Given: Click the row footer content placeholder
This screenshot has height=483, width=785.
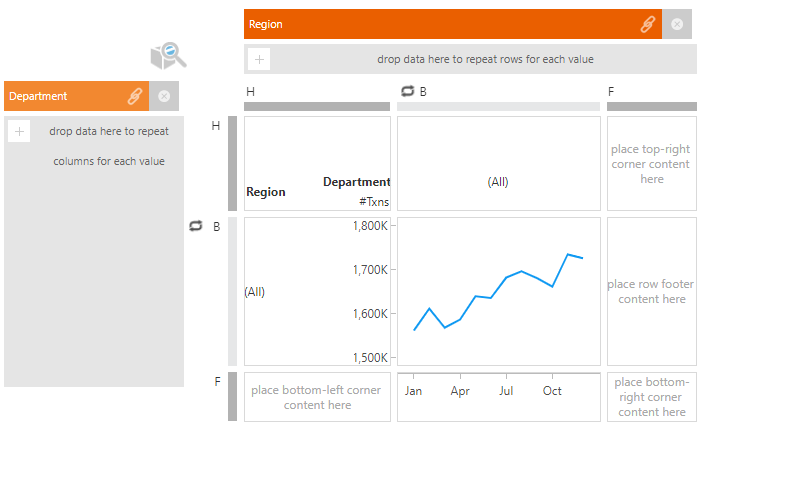Looking at the screenshot, I should (x=651, y=291).
